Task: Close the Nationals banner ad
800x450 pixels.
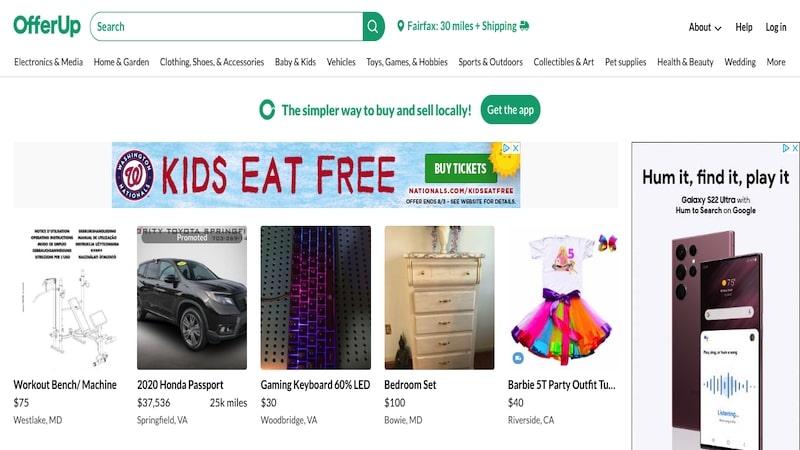Action: (x=515, y=148)
